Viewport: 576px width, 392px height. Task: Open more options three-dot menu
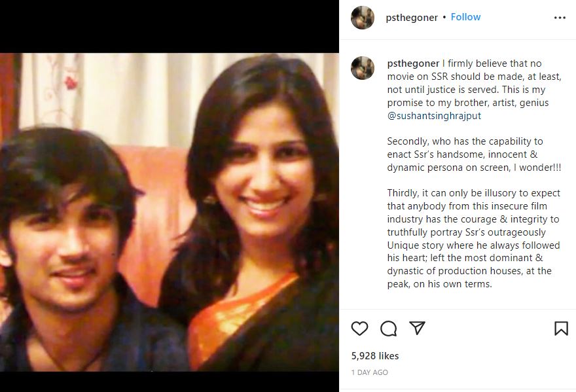[x=560, y=18]
